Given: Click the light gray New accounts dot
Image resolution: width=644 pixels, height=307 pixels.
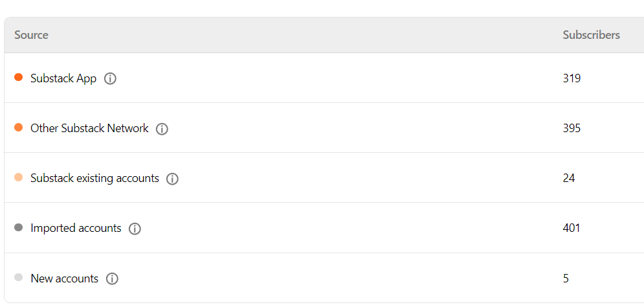Looking at the screenshot, I should coord(18,278).
